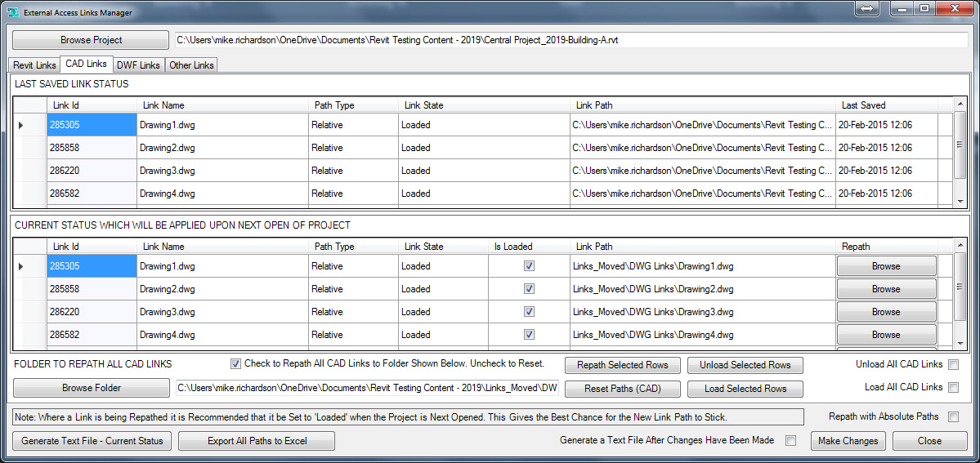Viewport: 980px width, 463px height.
Task: Click up arrow of current status table scrollbar
Action: (x=960, y=244)
